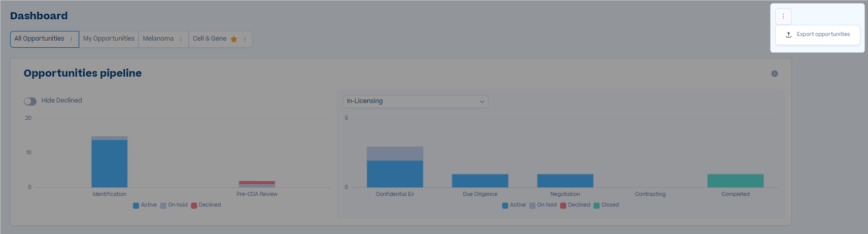Click the pipeline info icon

[x=774, y=74]
